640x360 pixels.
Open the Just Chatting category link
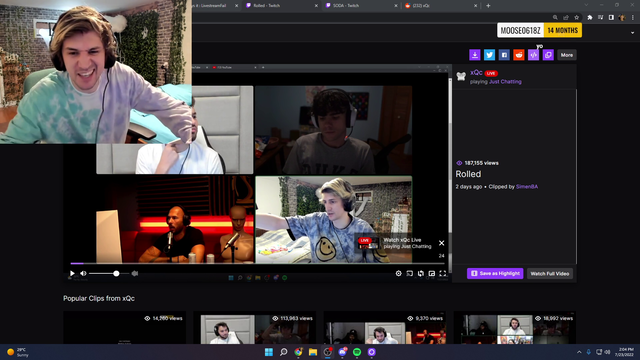pos(505,82)
